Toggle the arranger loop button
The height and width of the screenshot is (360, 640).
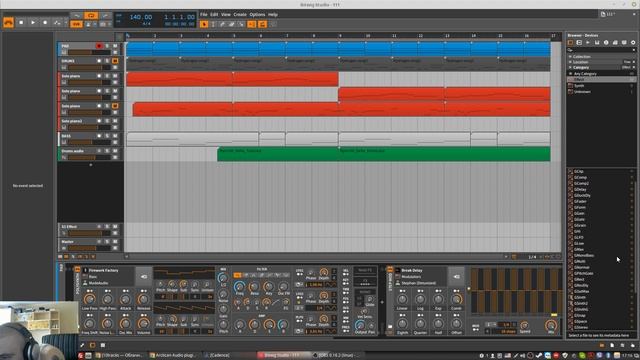91,16
